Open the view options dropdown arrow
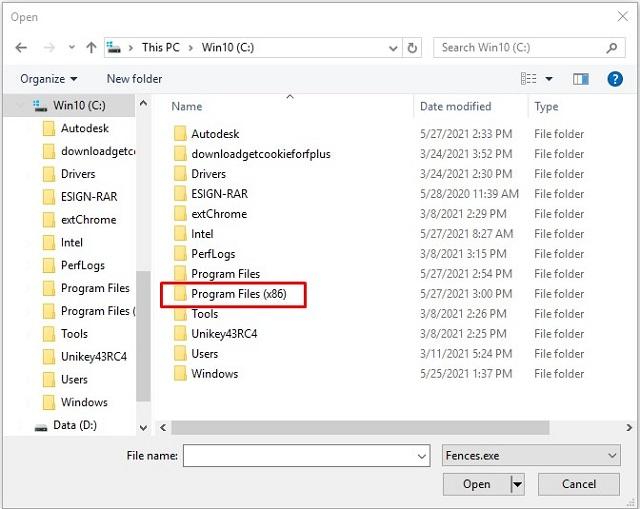 coord(549,79)
